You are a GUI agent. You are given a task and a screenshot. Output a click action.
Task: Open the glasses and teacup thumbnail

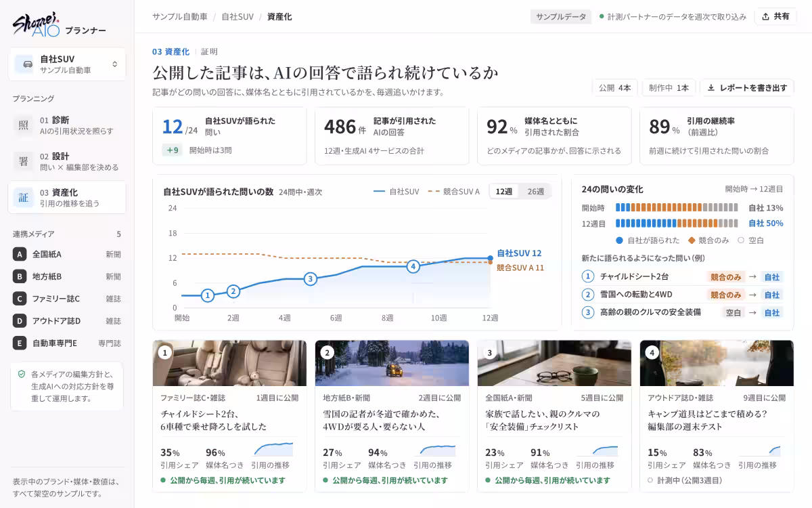coord(554,363)
